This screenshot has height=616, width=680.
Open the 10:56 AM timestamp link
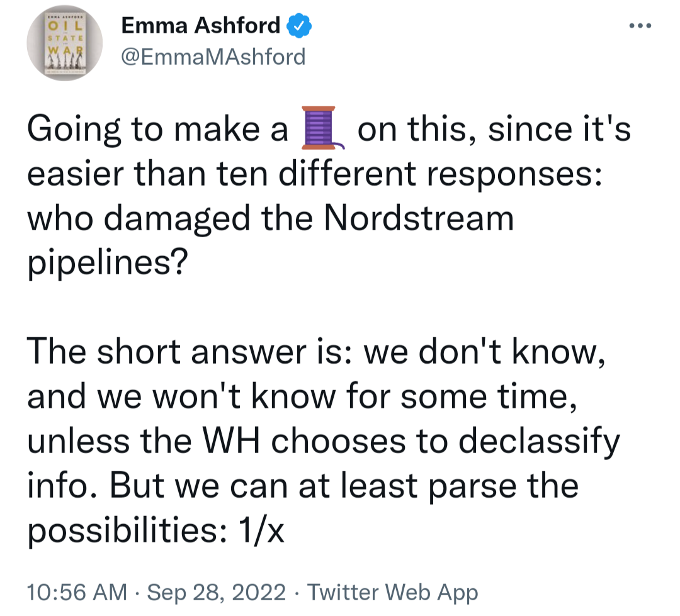click(77, 592)
